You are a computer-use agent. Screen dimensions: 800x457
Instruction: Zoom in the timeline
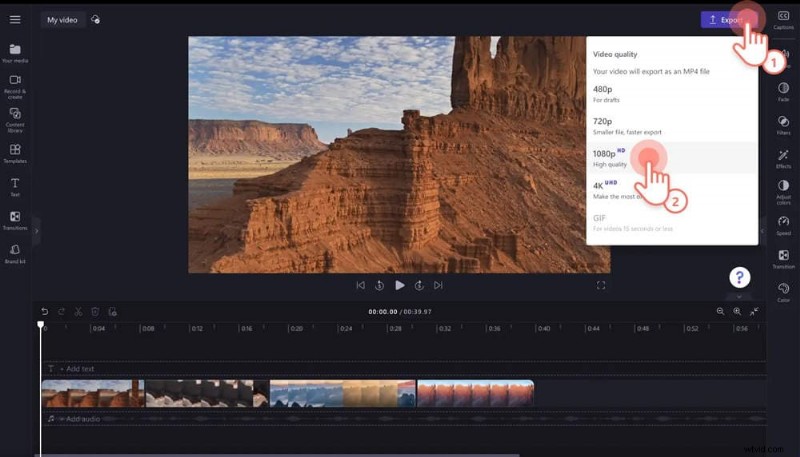737,311
